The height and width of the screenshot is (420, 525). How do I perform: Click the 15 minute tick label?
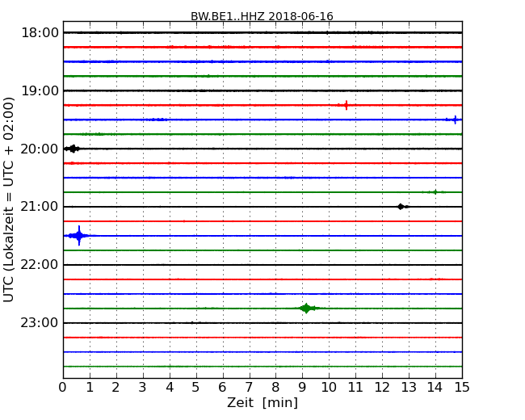click(x=462, y=388)
